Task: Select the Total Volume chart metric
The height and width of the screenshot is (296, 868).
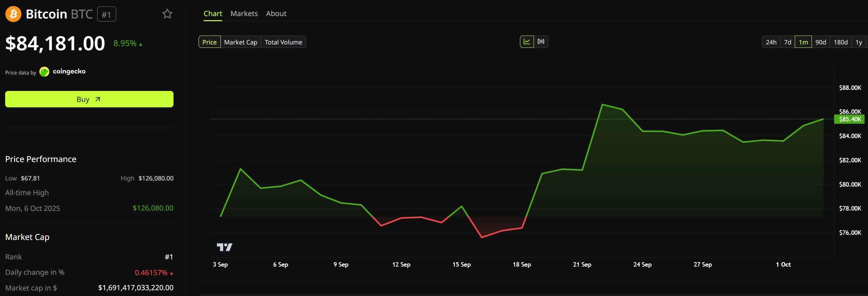Action: (x=283, y=42)
